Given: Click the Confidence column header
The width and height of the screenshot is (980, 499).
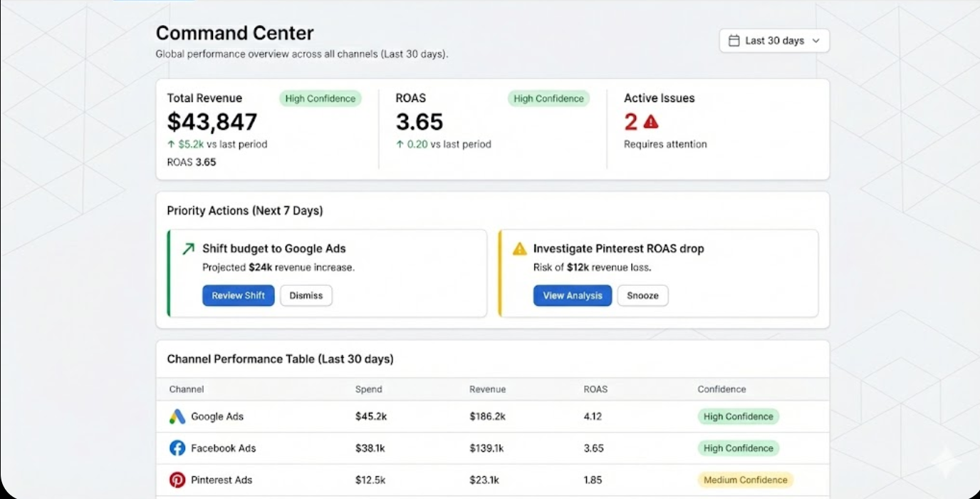Looking at the screenshot, I should pos(721,389).
